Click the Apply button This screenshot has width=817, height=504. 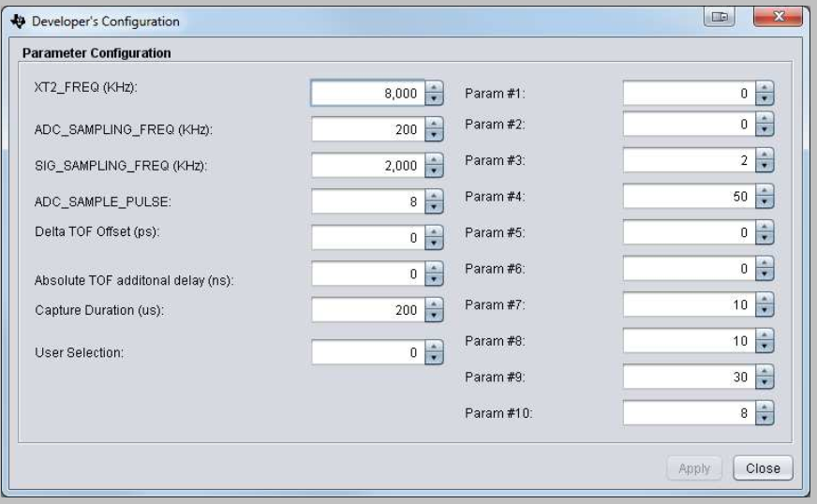click(694, 467)
